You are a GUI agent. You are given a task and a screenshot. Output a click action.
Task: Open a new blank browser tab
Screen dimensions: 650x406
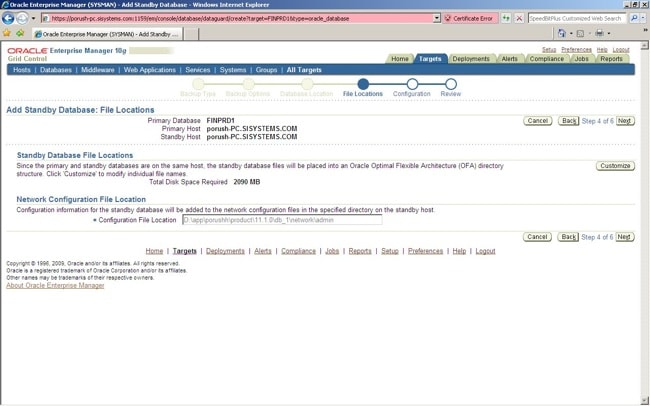(191, 34)
